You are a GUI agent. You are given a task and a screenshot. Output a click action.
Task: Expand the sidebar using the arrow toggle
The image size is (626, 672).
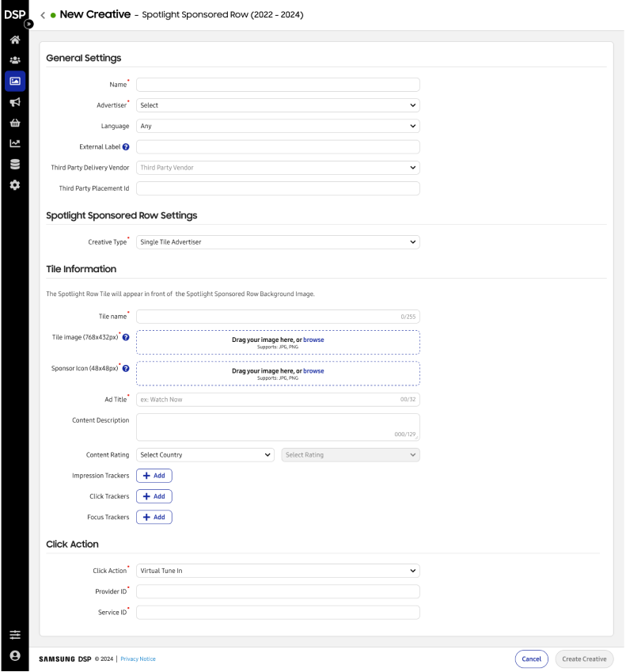pos(28,24)
